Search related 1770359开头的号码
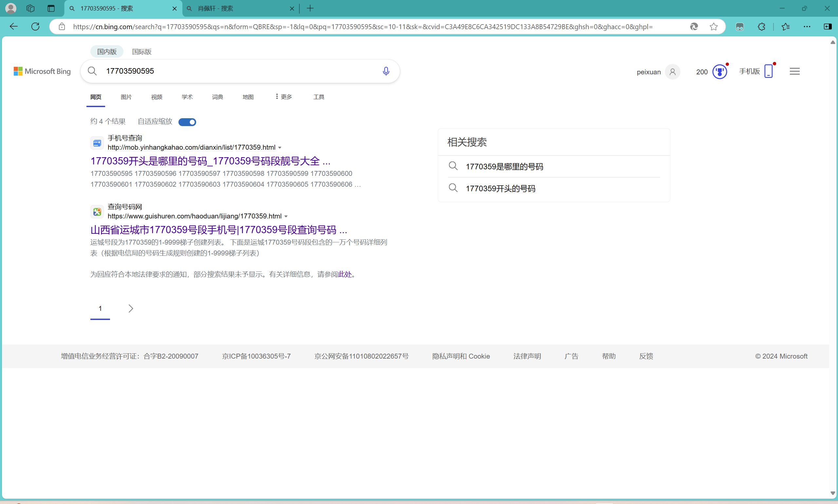The height and width of the screenshot is (504, 838). point(500,189)
